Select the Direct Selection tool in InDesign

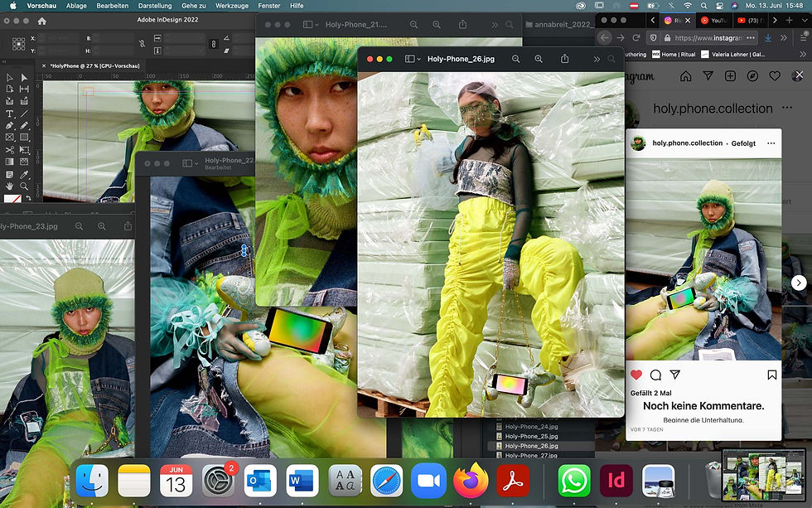pos(24,78)
